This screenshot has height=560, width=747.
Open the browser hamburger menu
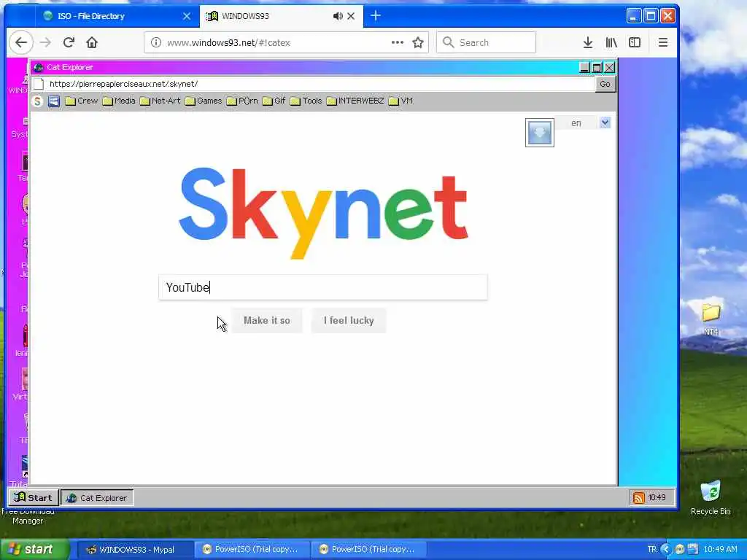[x=662, y=42]
